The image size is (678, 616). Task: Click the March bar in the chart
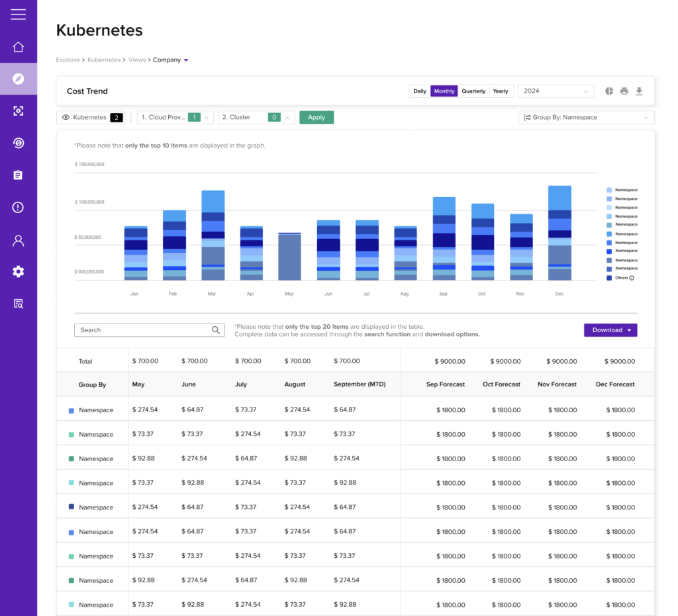(213, 235)
